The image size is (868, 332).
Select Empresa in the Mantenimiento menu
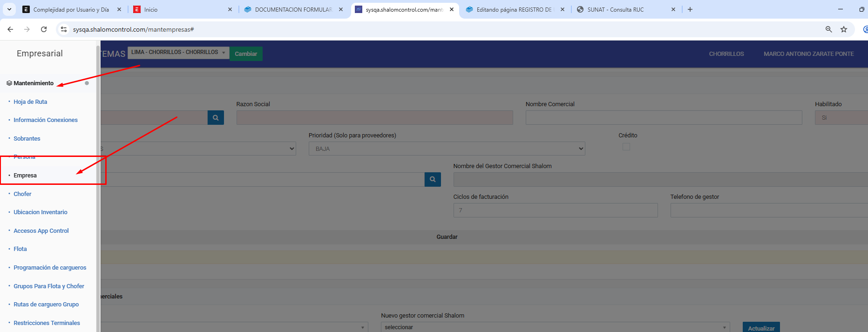click(x=25, y=176)
